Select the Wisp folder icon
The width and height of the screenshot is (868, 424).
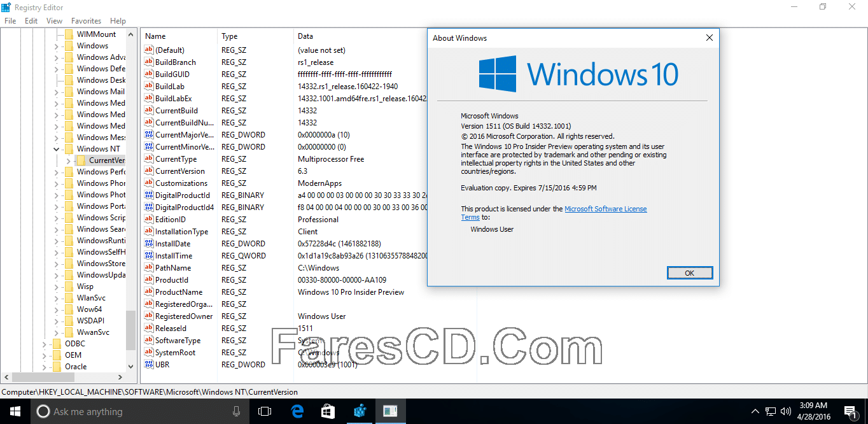[69, 286]
